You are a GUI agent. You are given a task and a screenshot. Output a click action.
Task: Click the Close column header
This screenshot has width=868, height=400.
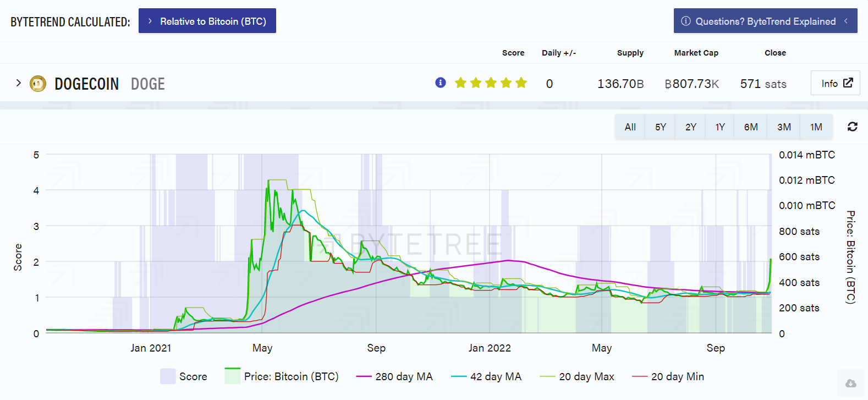(x=776, y=53)
